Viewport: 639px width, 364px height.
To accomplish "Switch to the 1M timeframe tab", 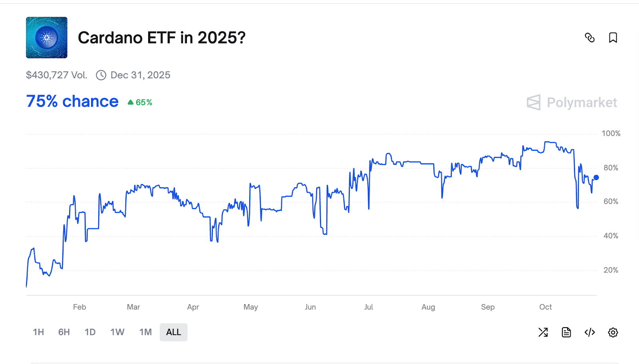I will pos(145,332).
